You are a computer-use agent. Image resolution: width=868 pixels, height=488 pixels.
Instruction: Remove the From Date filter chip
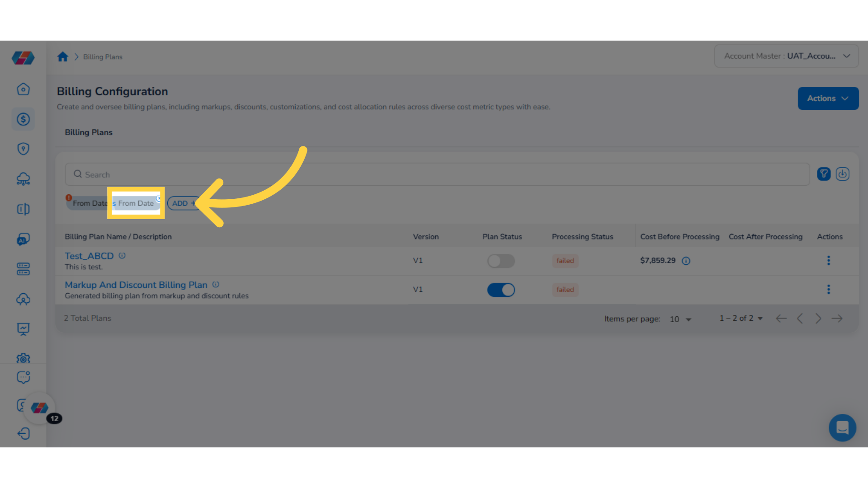coord(159,198)
